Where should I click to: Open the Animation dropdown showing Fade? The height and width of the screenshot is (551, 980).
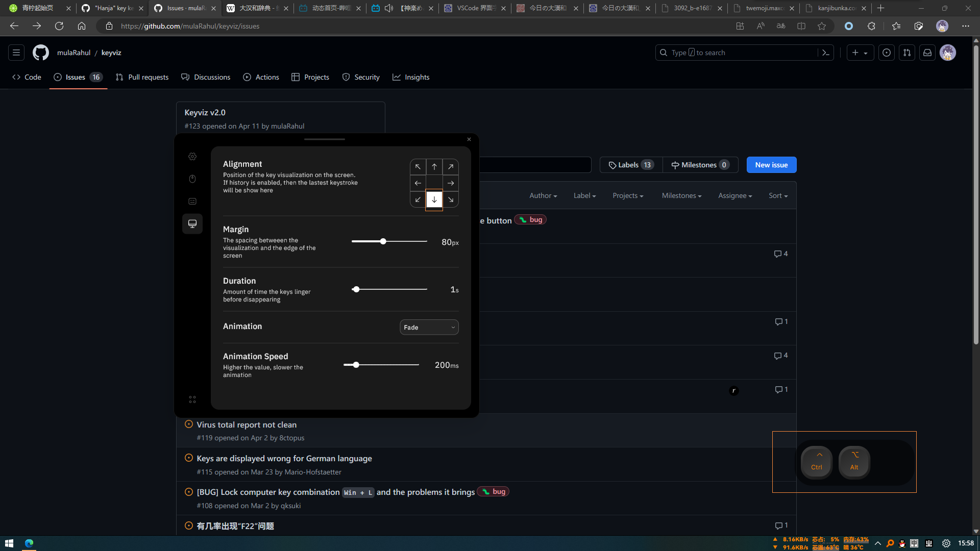[x=429, y=327]
